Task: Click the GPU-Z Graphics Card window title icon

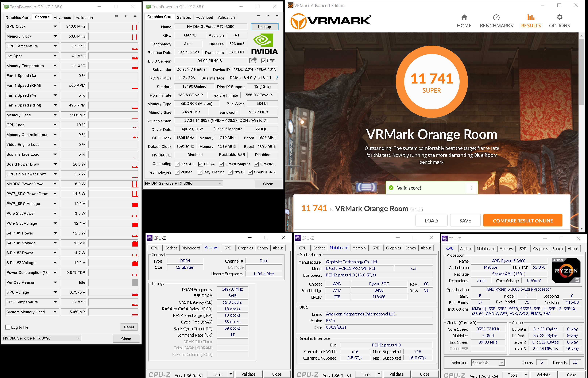Action: tap(148, 7)
